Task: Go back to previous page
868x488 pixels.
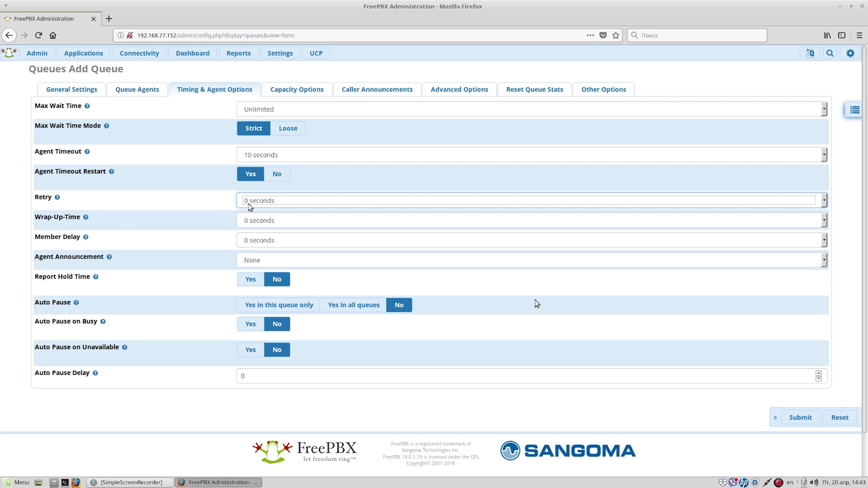Action: [9, 35]
